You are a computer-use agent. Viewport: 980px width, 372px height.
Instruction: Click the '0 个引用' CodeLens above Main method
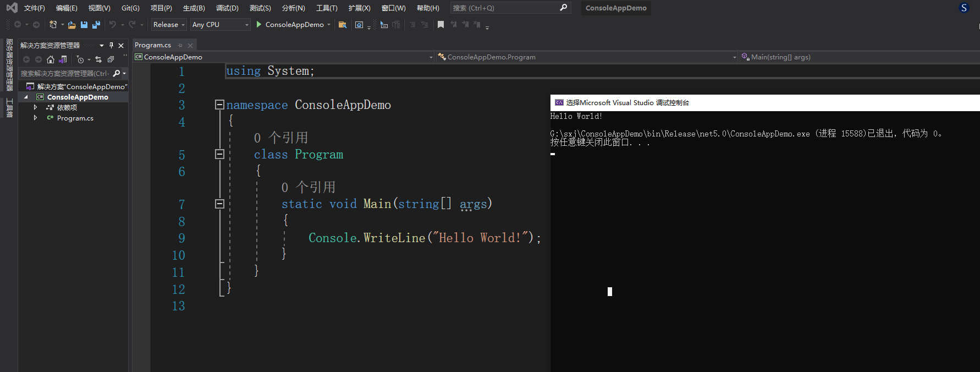click(x=308, y=187)
